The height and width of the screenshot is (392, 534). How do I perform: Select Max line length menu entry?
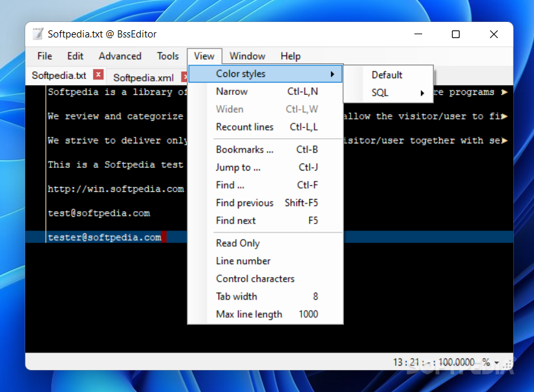pyautogui.click(x=265, y=314)
